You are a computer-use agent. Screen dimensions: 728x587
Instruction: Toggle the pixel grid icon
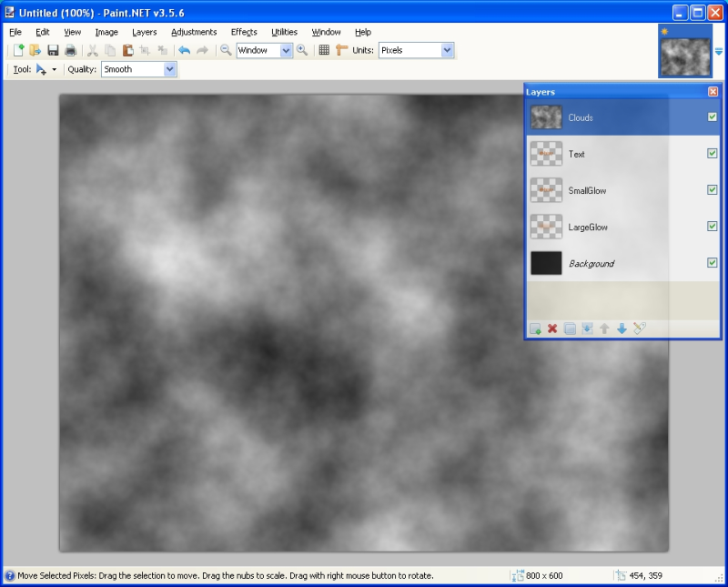coord(324,51)
